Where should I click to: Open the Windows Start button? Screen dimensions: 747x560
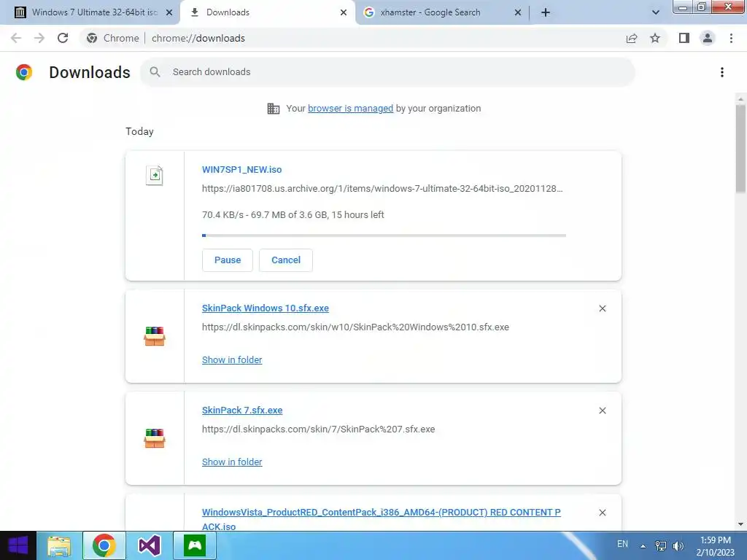coord(18,545)
